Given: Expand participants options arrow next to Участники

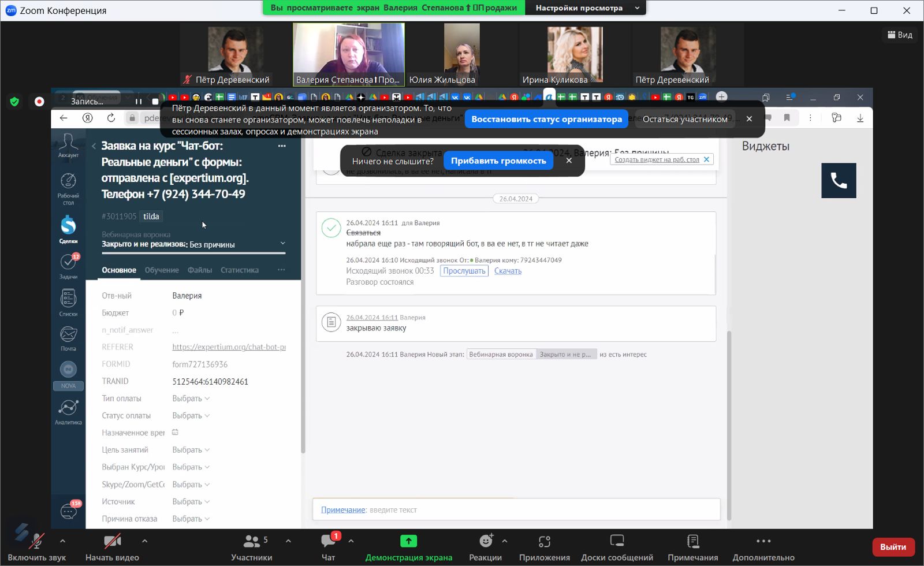Looking at the screenshot, I should pos(288,541).
